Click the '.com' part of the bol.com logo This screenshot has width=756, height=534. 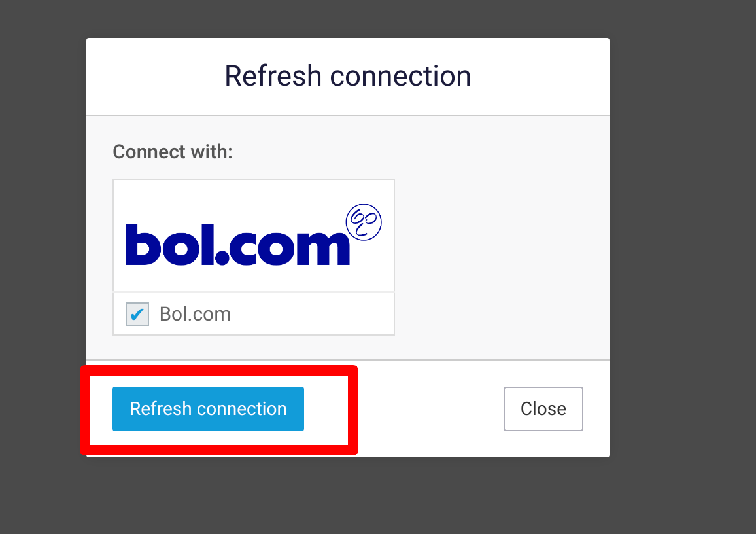coord(283,247)
